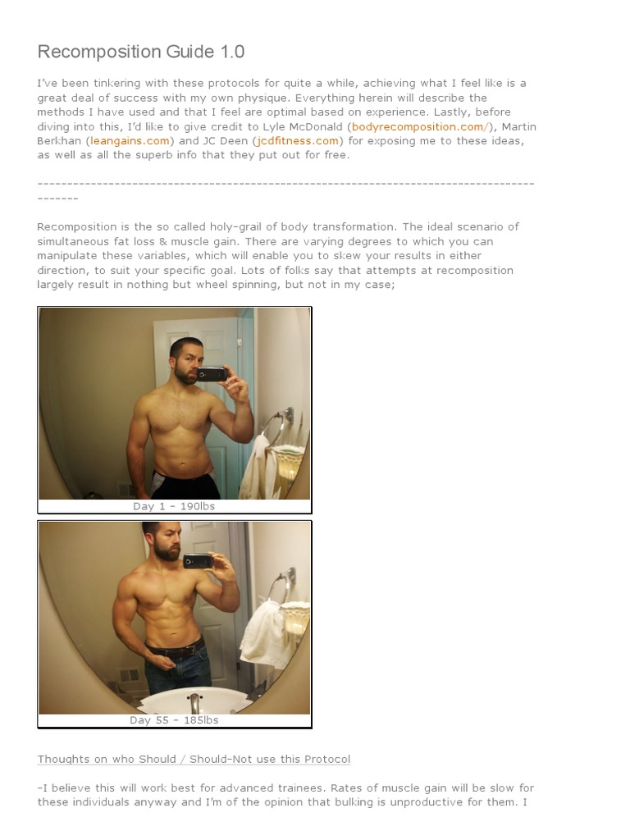Screen dimensions: 630x840
Task: Click the sink faucet in Day 55 photo
Action: coord(194,703)
